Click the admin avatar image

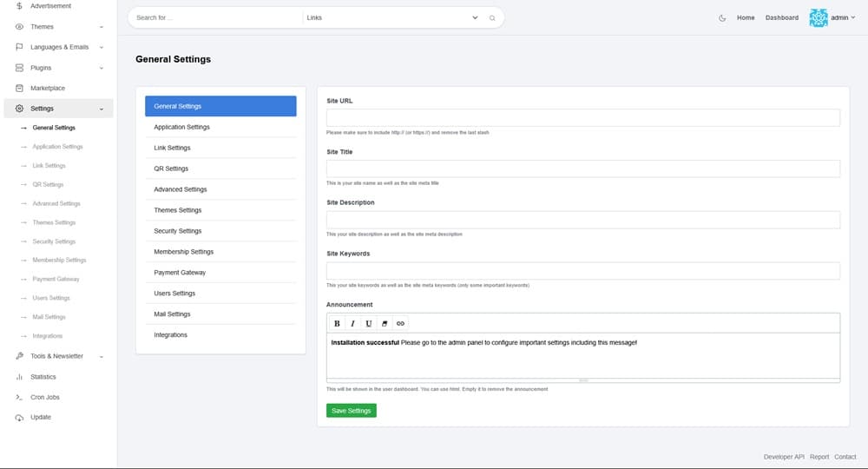coord(819,17)
